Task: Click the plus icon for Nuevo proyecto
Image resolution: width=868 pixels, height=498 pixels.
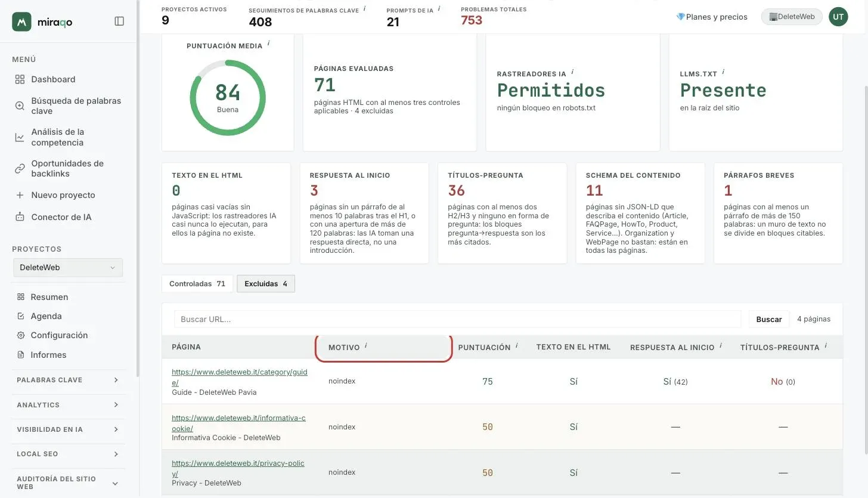Action: [20, 195]
